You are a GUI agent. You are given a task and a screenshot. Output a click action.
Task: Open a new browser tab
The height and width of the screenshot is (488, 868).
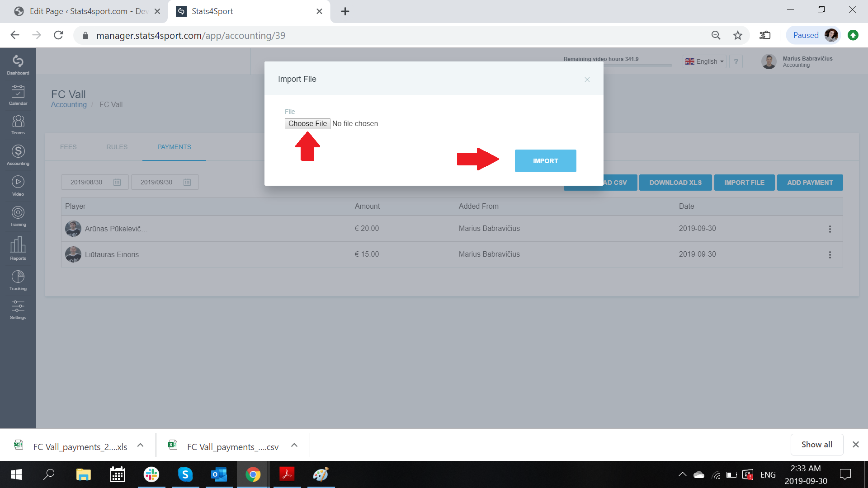pyautogui.click(x=345, y=11)
